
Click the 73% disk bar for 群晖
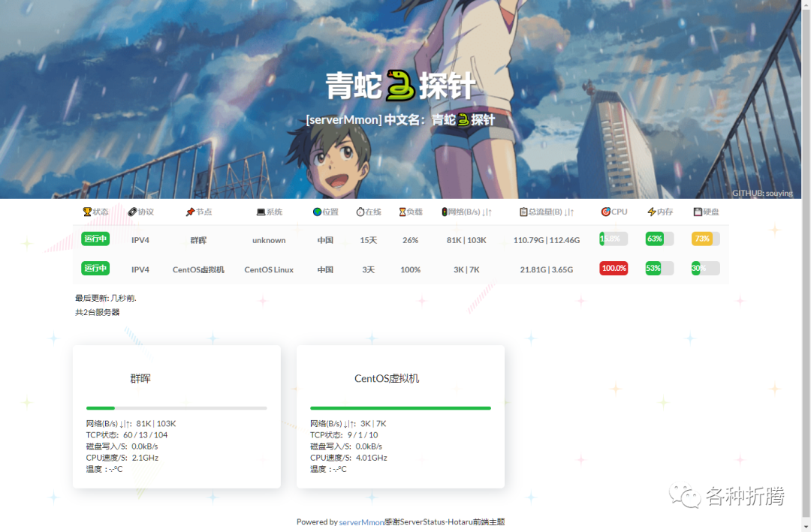705,239
